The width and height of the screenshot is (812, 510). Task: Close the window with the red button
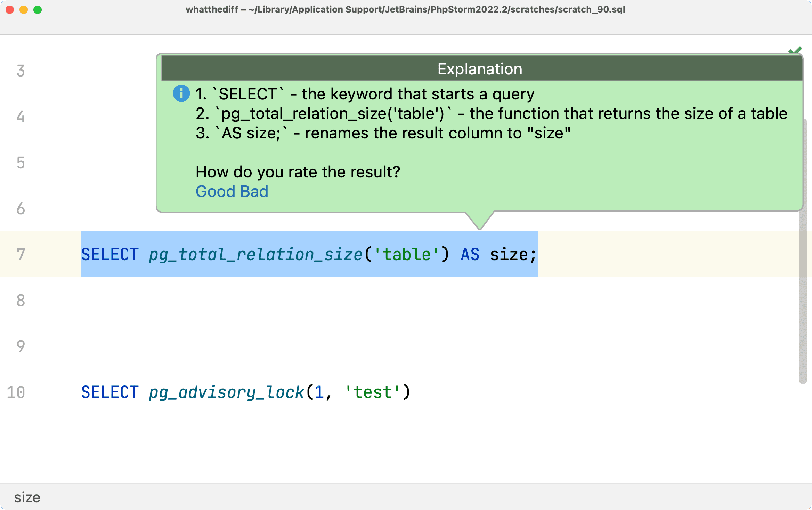point(10,10)
